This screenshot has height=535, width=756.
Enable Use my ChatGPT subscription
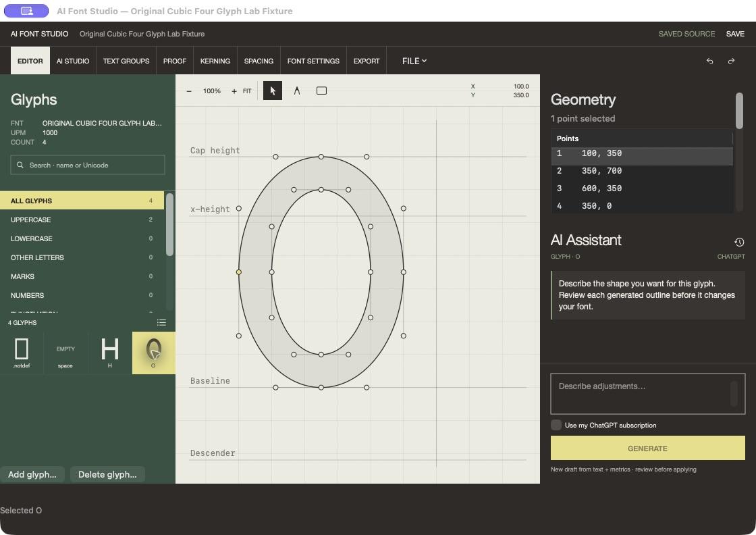(x=556, y=425)
